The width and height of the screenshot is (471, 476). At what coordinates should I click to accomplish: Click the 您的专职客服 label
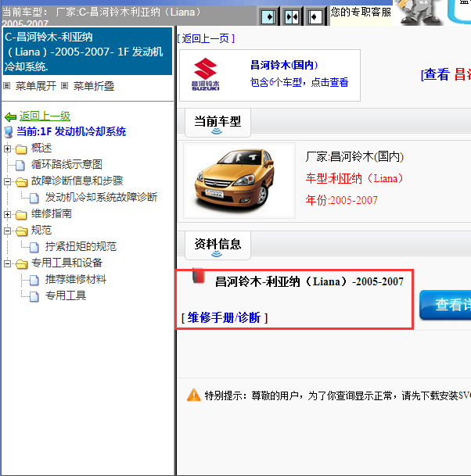click(x=361, y=13)
